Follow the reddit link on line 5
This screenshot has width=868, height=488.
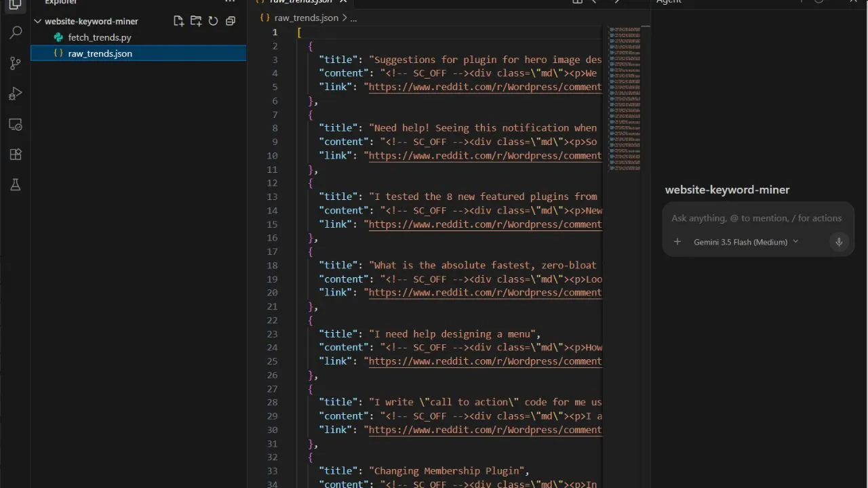pyautogui.click(x=485, y=87)
